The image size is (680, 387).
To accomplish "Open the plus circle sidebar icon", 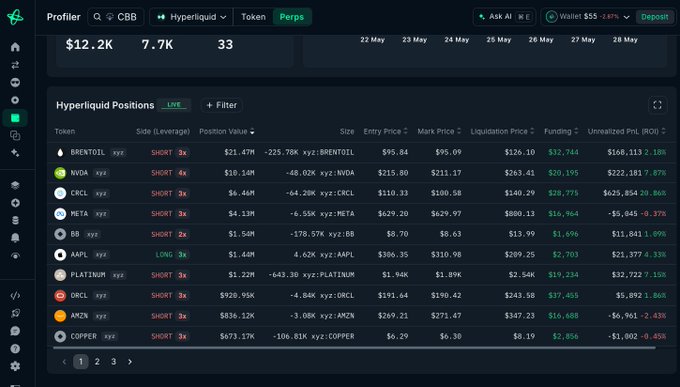I will click(15, 203).
